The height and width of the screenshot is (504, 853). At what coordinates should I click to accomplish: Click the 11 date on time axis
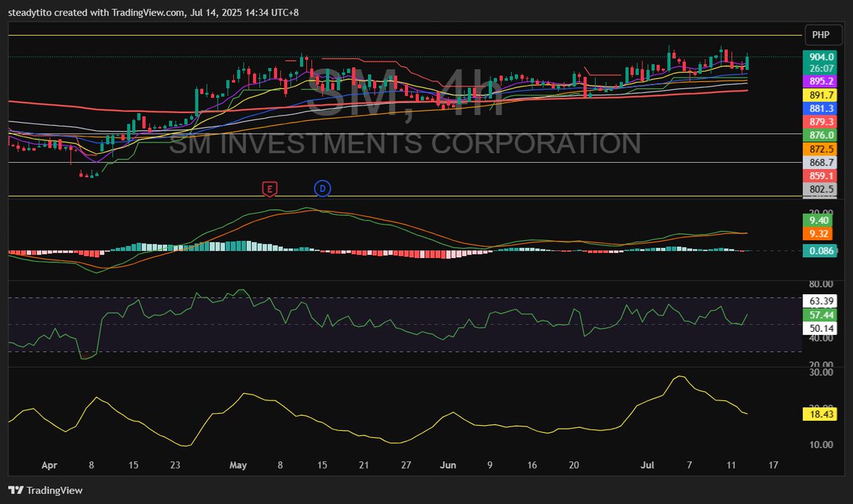coord(731,466)
